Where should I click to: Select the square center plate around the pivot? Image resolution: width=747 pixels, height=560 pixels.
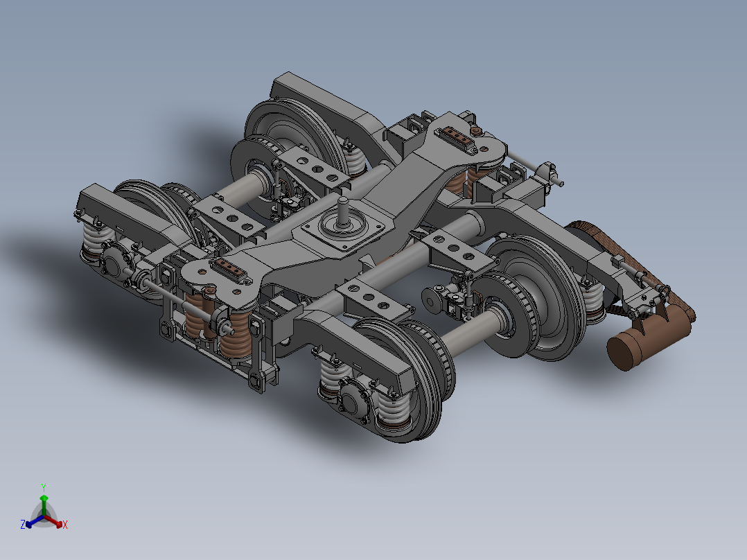pos(344,229)
